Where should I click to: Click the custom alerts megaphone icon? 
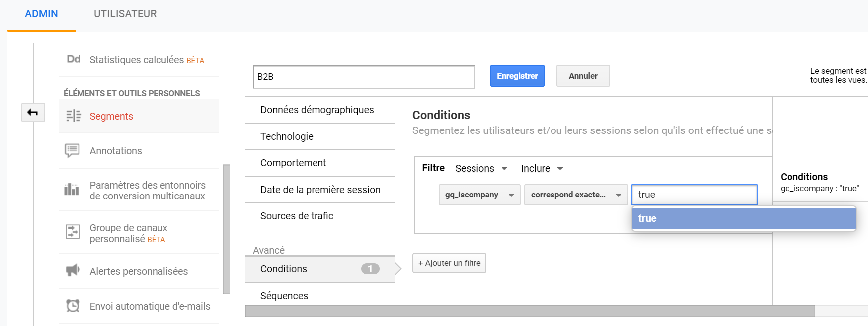pyautogui.click(x=73, y=270)
